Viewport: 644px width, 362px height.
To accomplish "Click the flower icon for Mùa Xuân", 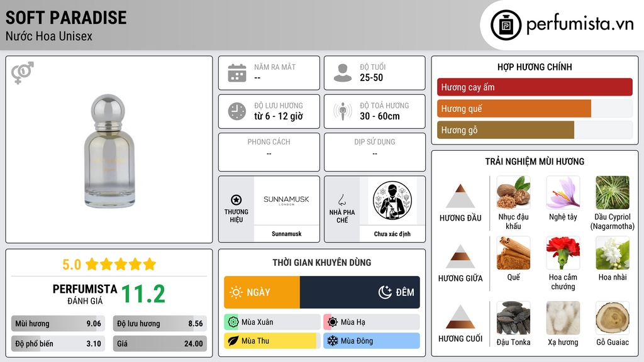I will click(x=233, y=322).
